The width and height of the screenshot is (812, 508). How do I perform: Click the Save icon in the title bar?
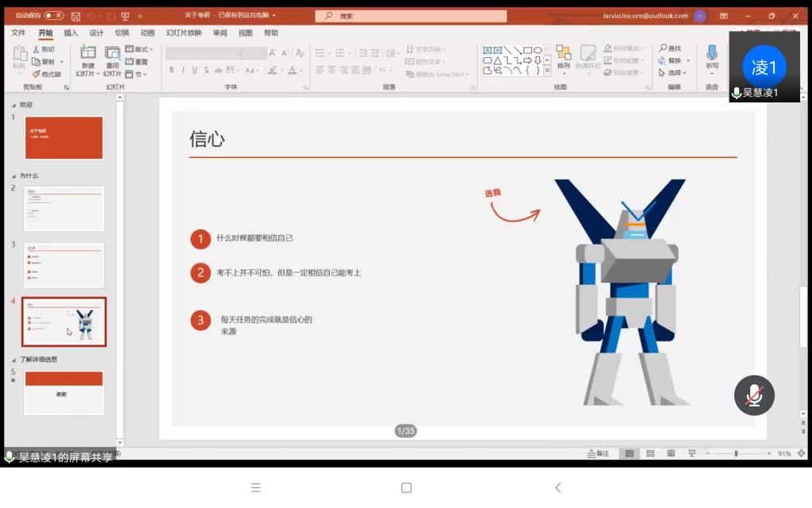click(75, 16)
